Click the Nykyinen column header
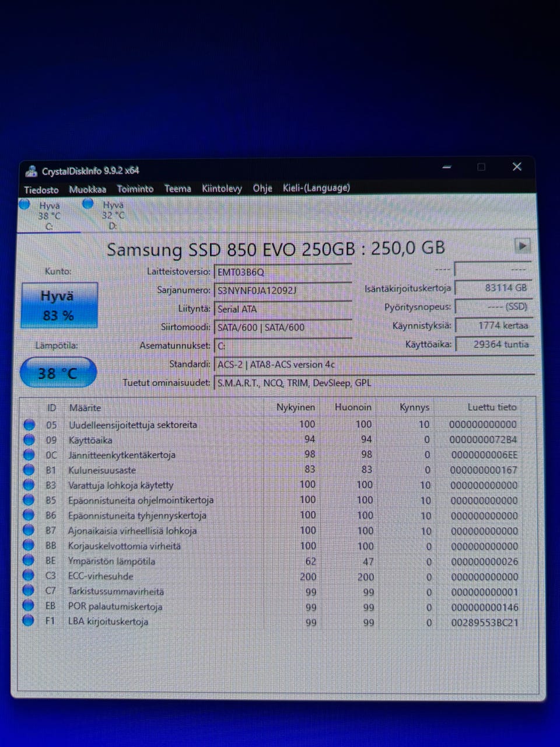 point(296,407)
